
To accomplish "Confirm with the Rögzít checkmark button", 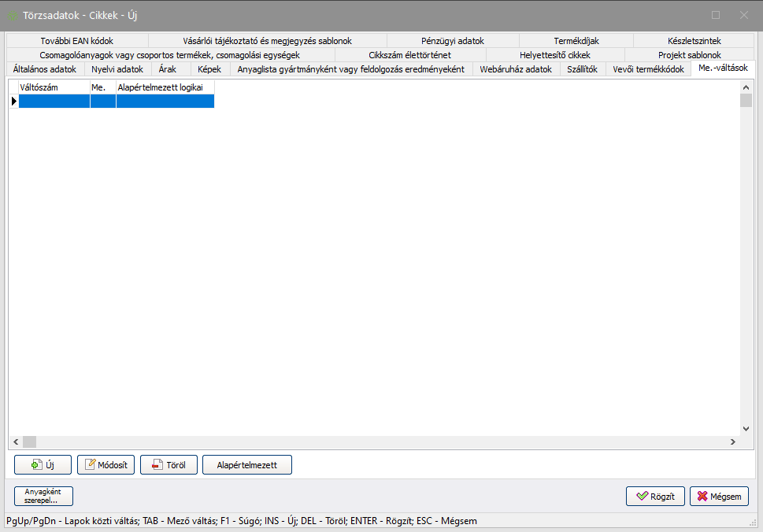I will click(x=655, y=497).
